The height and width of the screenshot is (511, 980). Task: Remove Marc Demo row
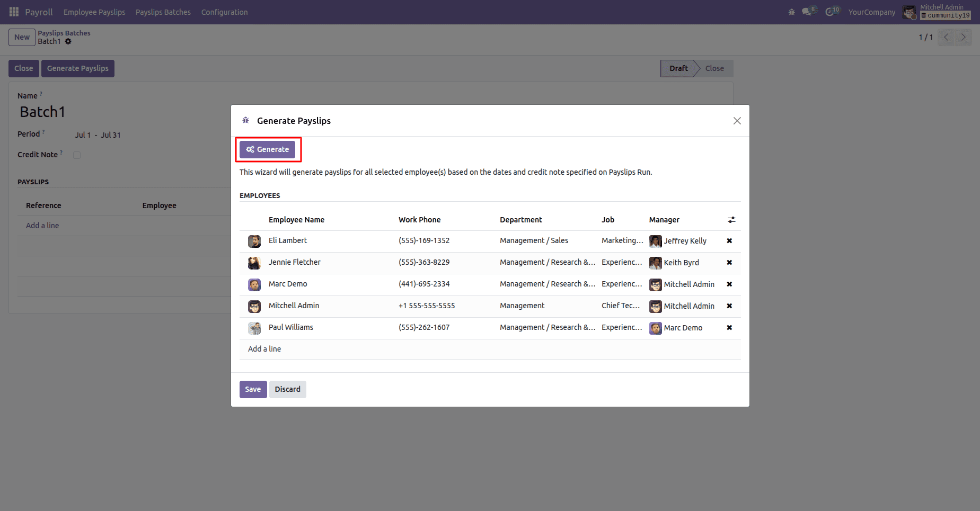pos(729,284)
